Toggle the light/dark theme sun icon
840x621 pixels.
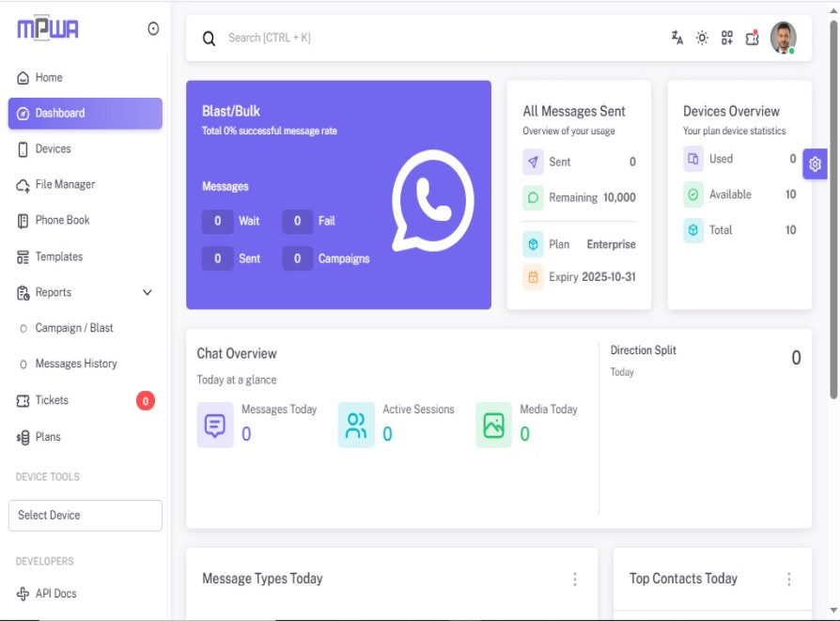[702, 38]
